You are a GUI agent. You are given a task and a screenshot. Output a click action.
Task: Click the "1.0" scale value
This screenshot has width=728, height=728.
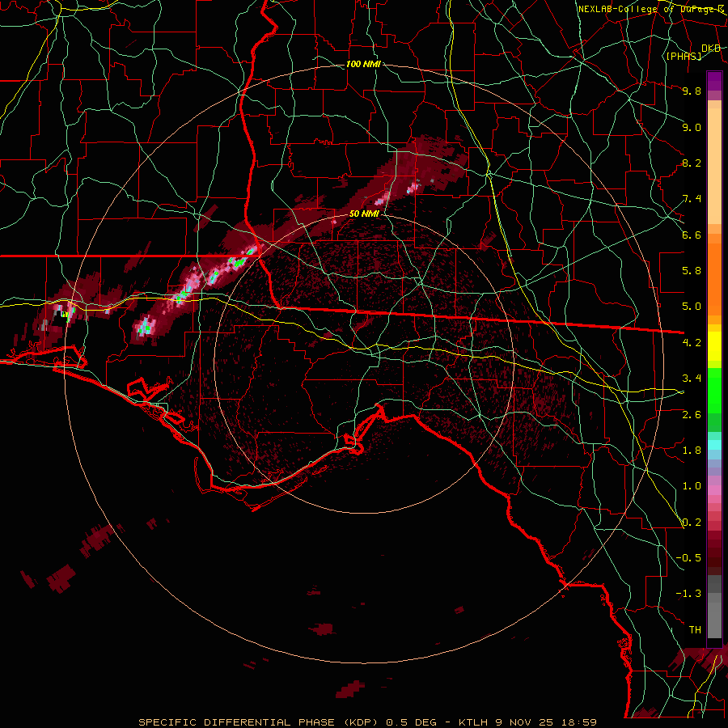[692, 486]
